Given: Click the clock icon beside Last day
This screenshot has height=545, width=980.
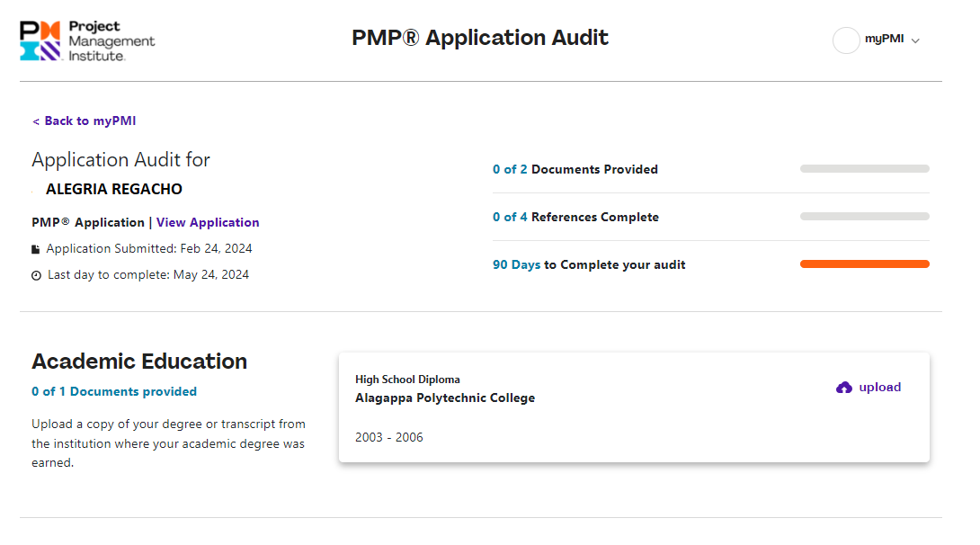Looking at the screenshot, I should click(37, 275).
